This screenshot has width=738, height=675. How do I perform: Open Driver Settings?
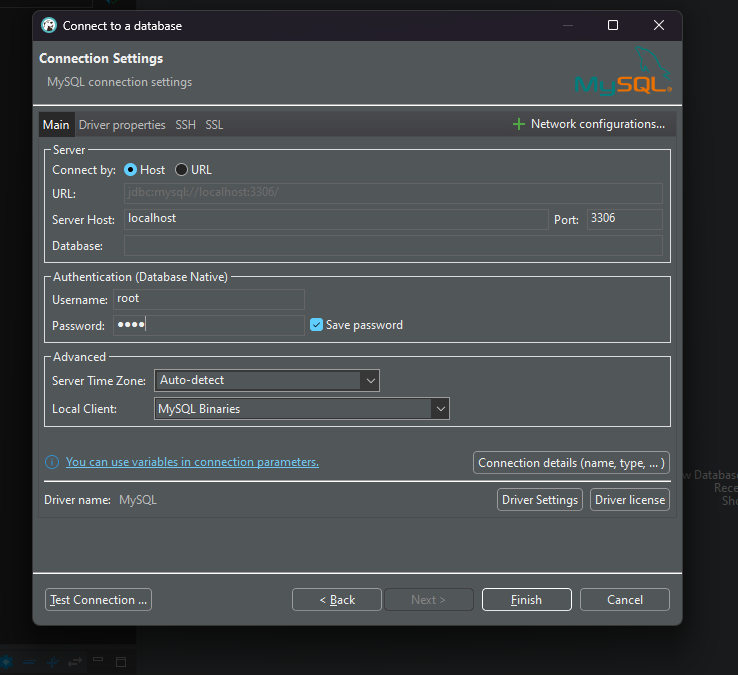pos(540,499)
